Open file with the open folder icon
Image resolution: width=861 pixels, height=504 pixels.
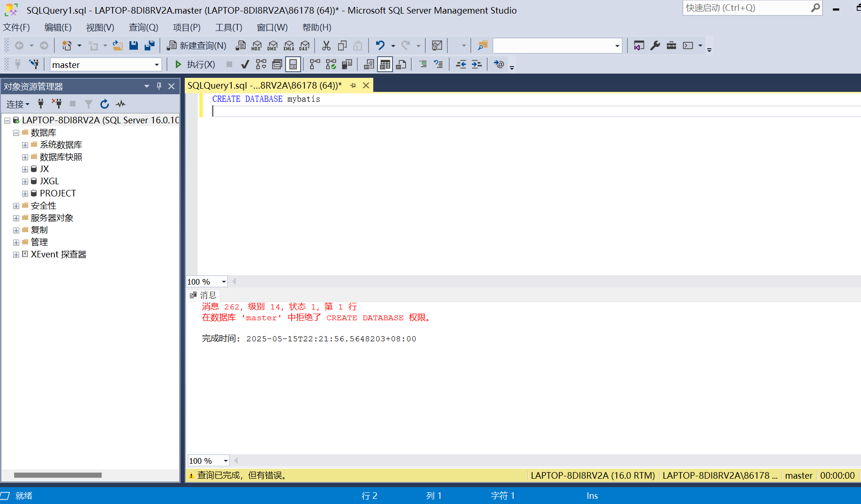click(118, 45)
